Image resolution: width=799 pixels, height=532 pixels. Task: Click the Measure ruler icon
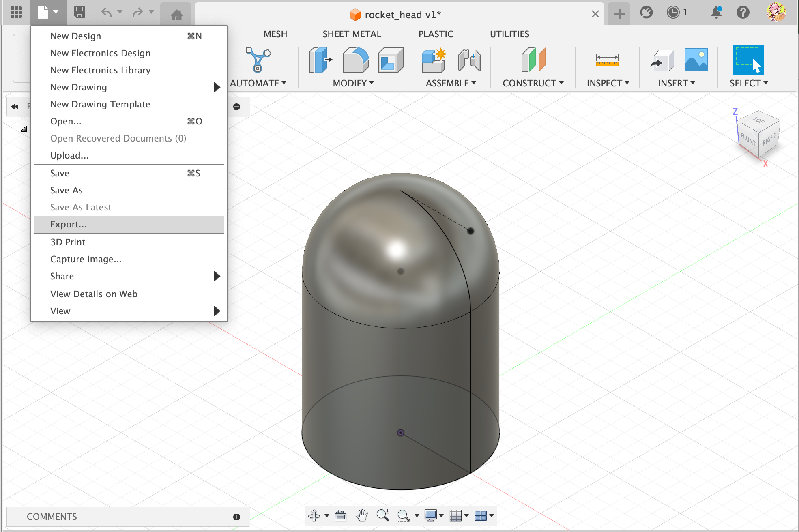(x=607, y=60)
